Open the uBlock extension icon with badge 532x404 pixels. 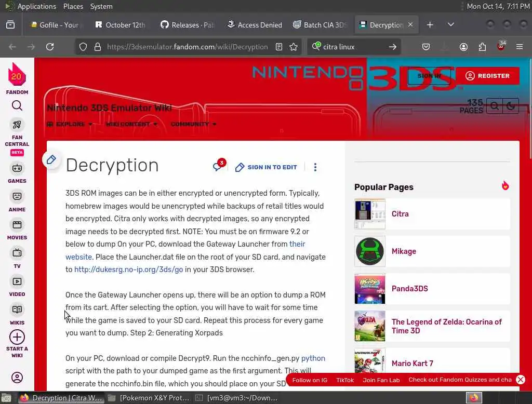(x=501, y=46)
